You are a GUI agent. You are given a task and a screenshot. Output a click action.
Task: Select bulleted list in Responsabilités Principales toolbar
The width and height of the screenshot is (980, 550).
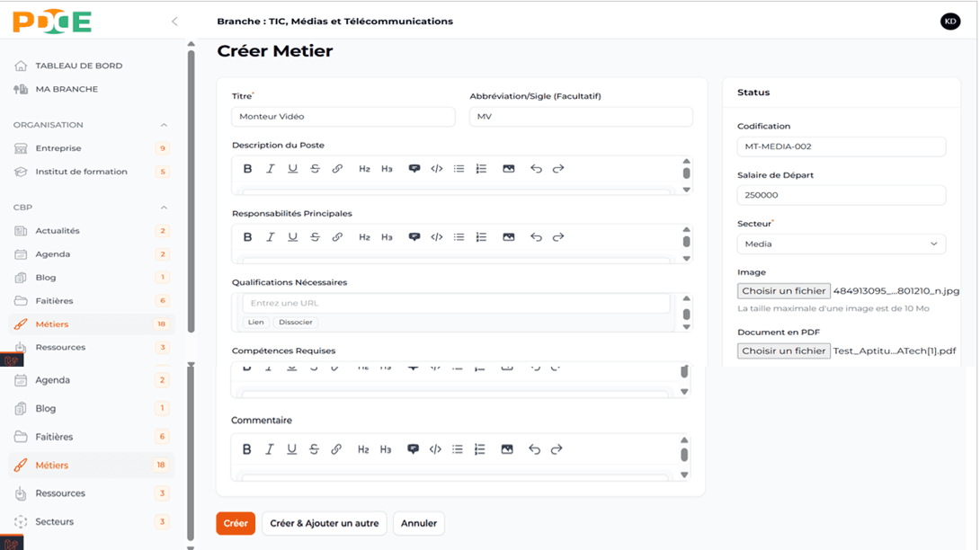[x=459, y=237]
